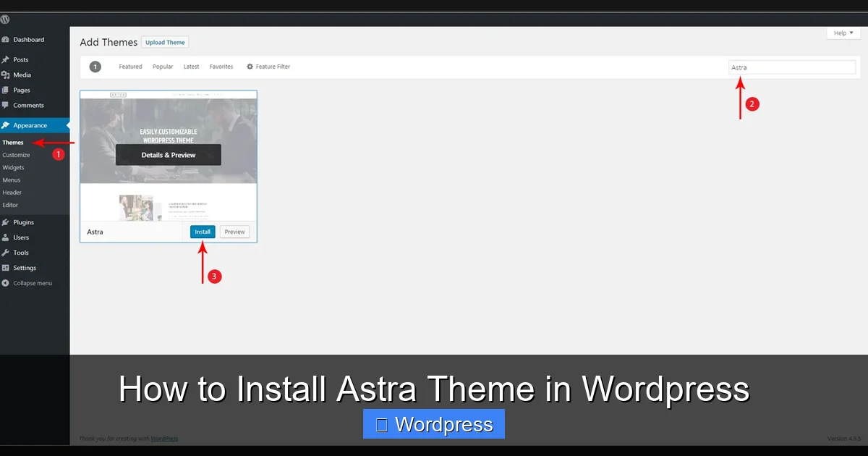Click the Plugins plug icon
The height and width of the screenshot is (456, 868).
[x=6, y=222]
